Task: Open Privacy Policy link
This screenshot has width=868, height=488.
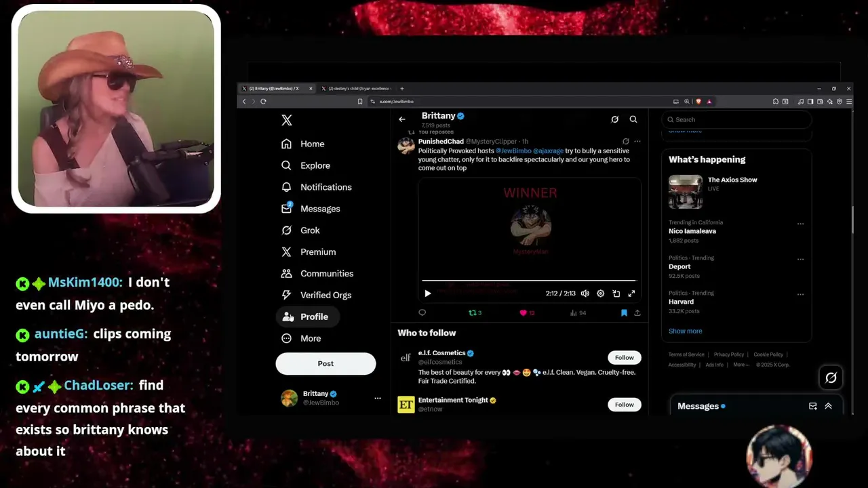Action: click(x=729, y=354)
